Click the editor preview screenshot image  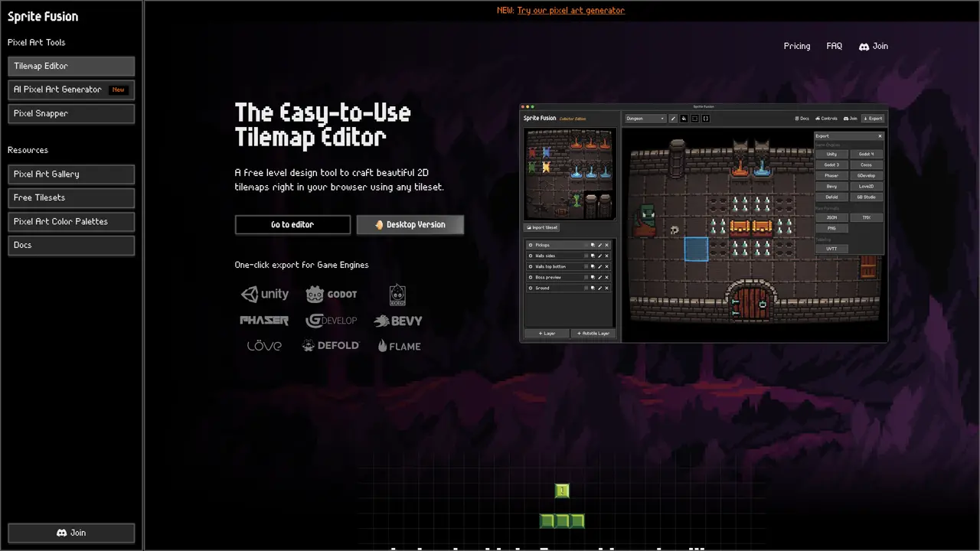click(704, 223)
